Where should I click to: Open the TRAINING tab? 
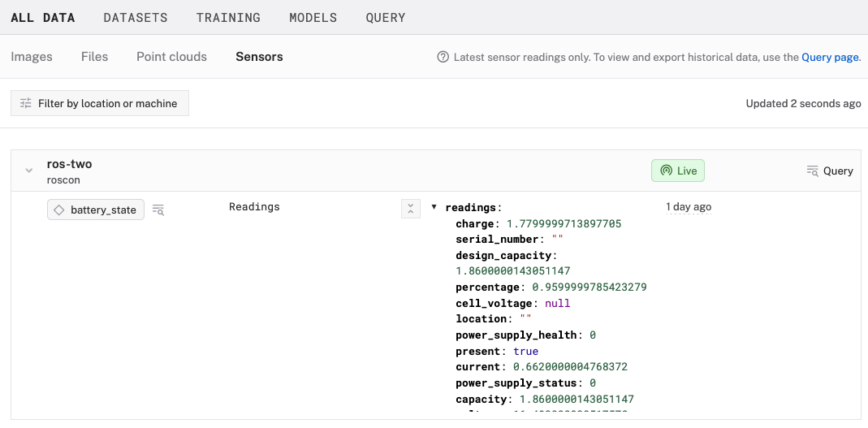click(228, 18)
